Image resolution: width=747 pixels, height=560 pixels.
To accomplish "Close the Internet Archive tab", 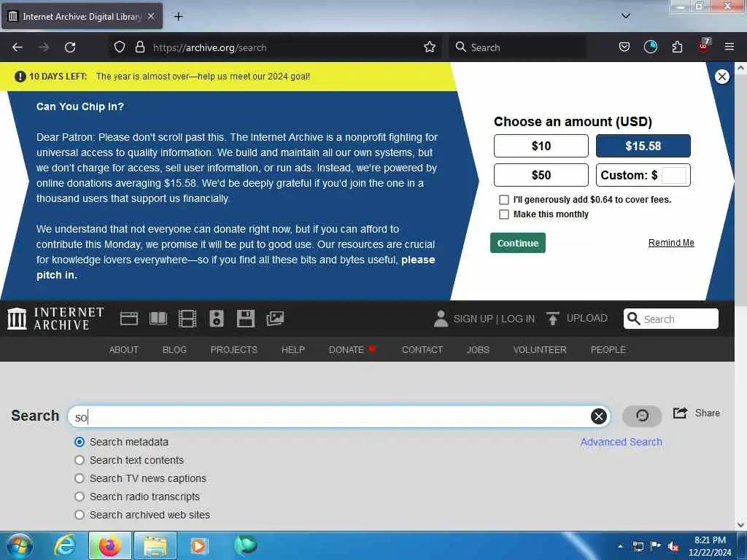I will [150, 16].
